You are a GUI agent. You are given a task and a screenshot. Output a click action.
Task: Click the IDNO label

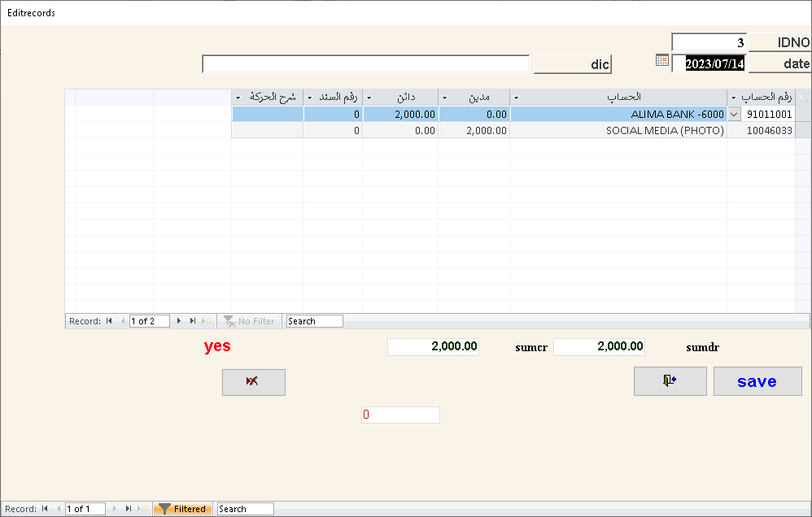(780, 42)
